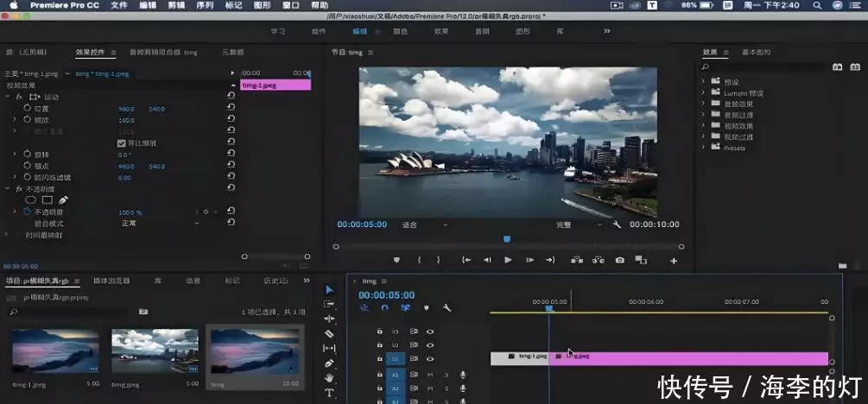Expand the Rotation property
Viewport: 868px width, 404px height.
[15, 154]
